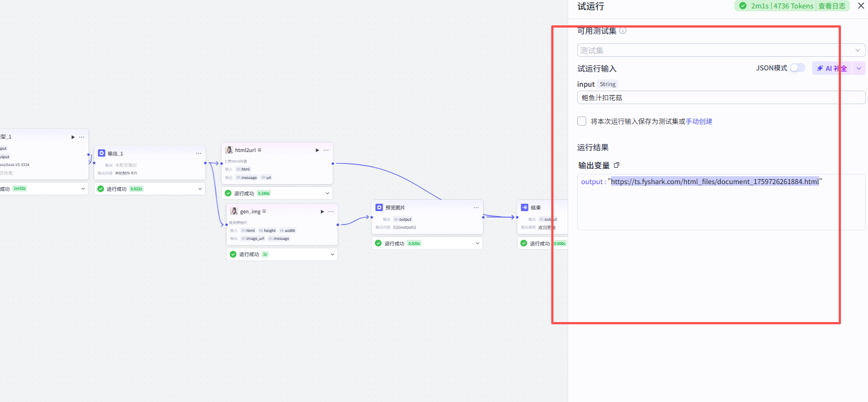The height and width of the screenshot is (402, 868).
Task: Click the success check in the token status badge
Action: [743, 6]
